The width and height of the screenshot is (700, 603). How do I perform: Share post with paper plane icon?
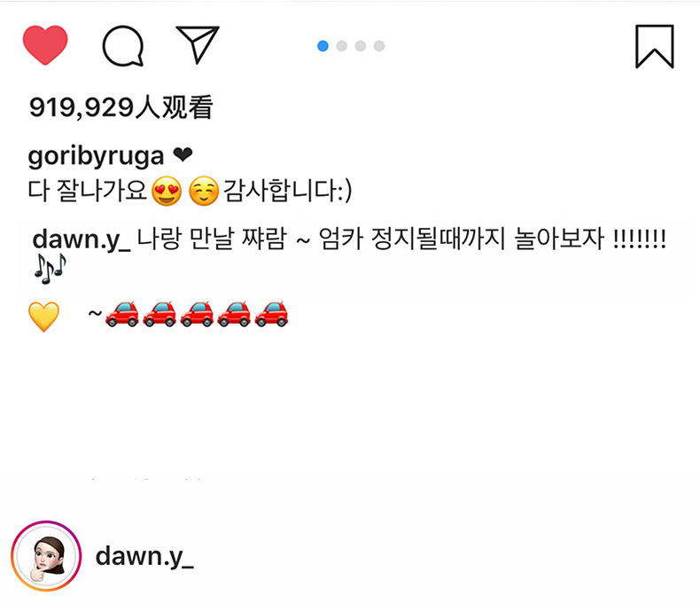[198, 44]
